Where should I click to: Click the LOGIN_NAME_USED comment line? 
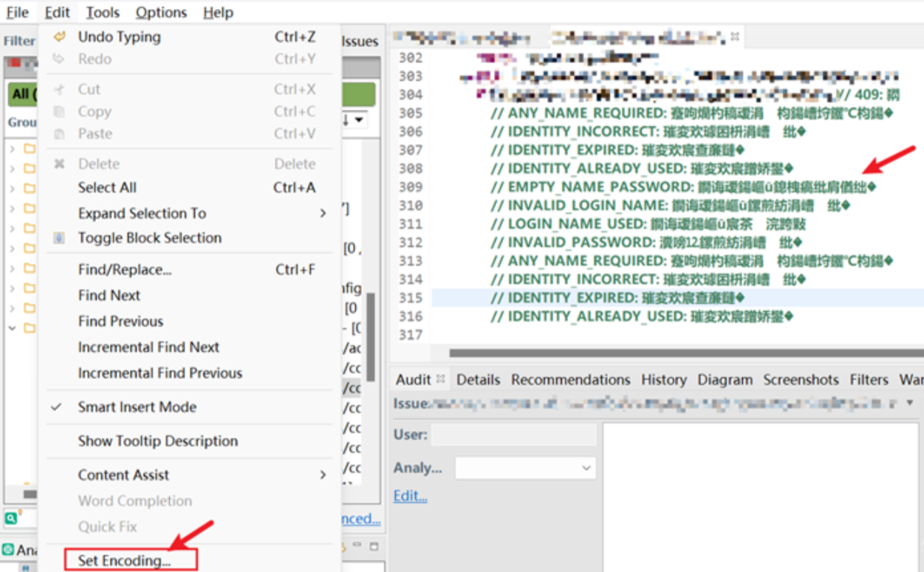tap(648, 224)
